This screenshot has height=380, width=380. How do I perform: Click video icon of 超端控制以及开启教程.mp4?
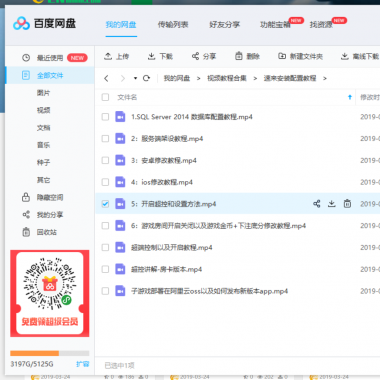[x=120, y=247]
